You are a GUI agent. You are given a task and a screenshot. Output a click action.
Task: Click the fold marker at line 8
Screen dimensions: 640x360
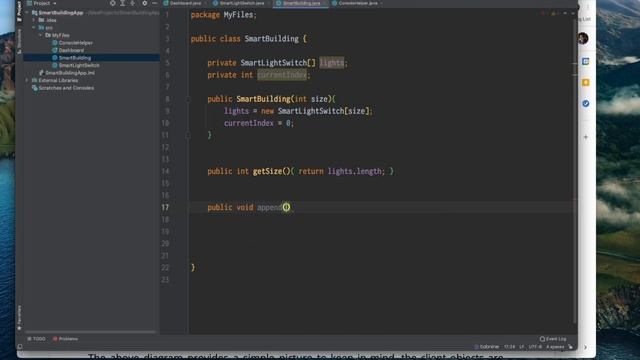click(x=188, y=99)
